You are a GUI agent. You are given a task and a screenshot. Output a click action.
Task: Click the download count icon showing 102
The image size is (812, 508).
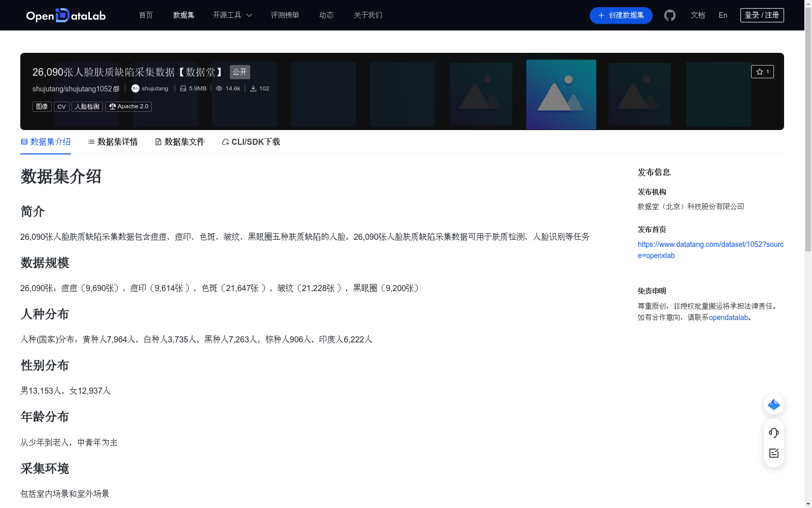[x=253, y=88]
